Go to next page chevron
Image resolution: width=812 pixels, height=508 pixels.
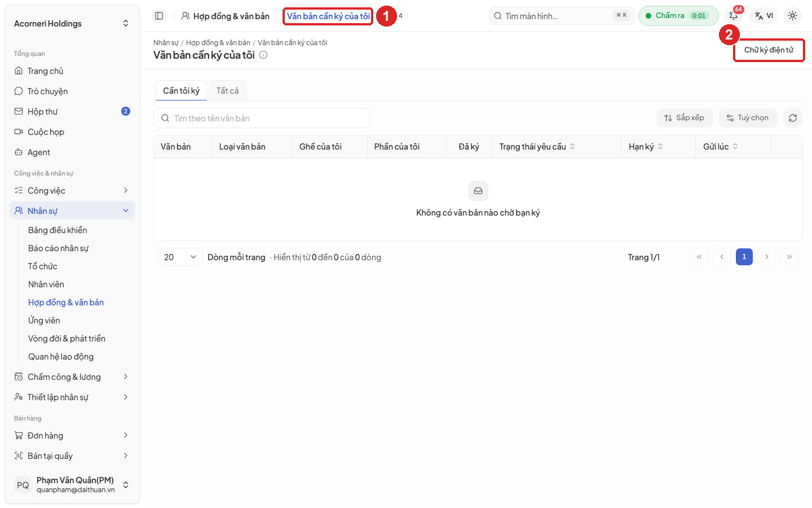click(766, 257)
